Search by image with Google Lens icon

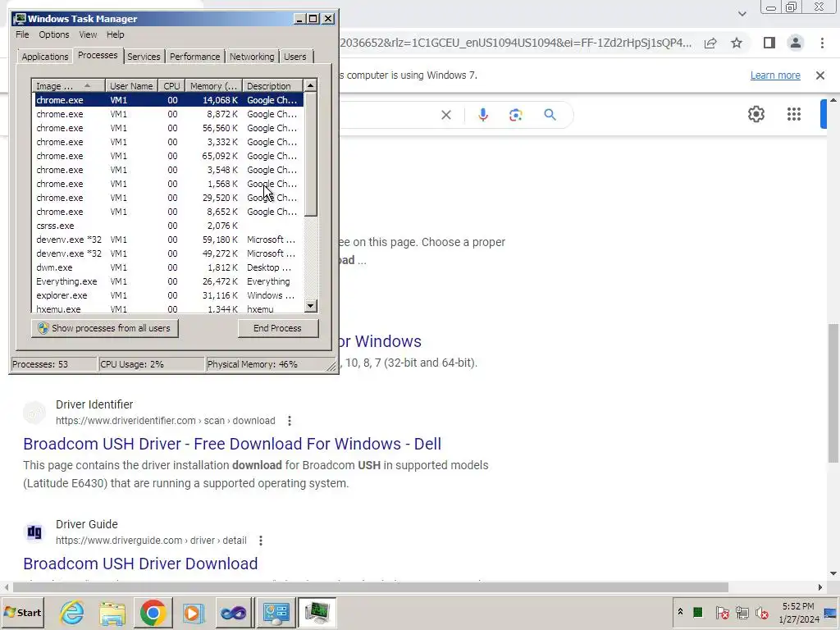[x=515, y=115]
